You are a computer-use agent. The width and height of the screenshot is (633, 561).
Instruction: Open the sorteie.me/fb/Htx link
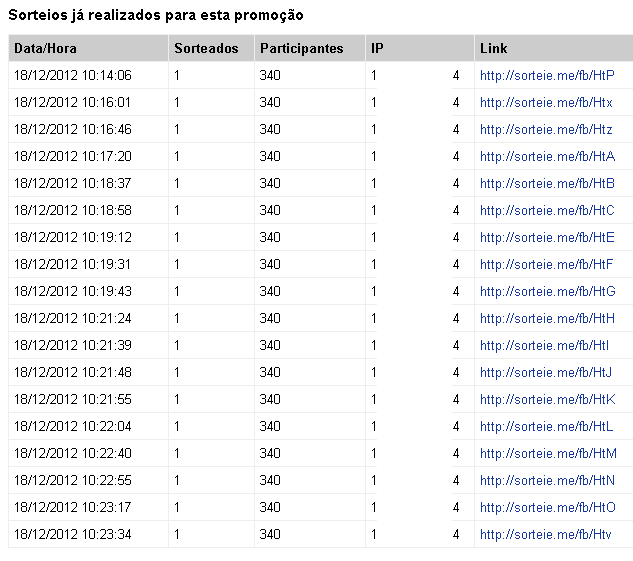point(546,102)
